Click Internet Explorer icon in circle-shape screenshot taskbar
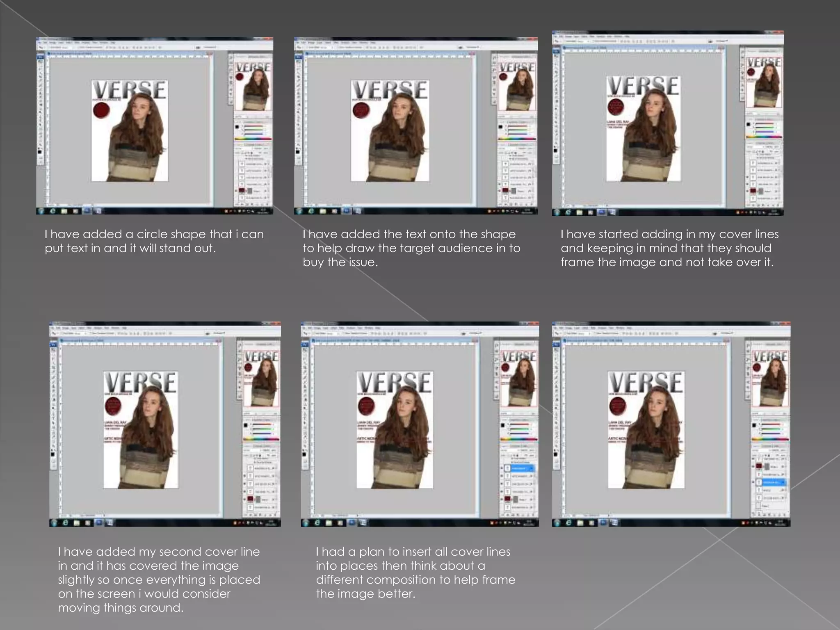Viewport: 840px width, 630px height. pyautogui.click(x=53, y=211)
